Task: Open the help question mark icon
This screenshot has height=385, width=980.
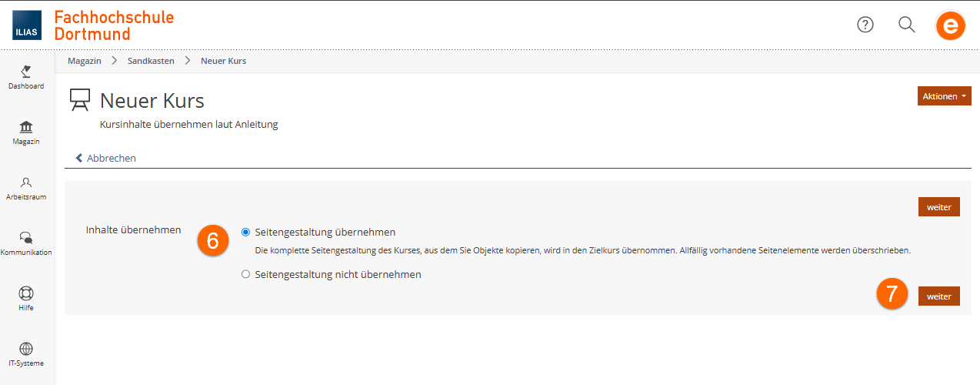Action: tap(865, 25)
